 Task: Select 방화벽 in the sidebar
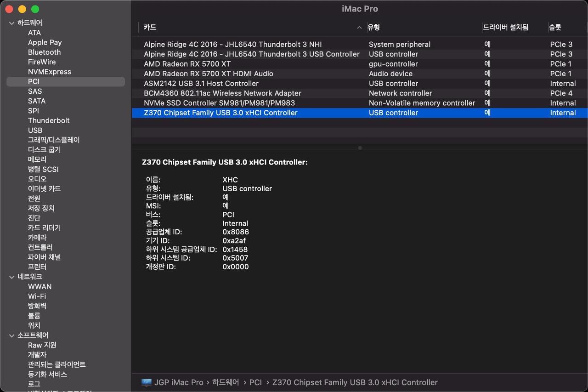tap(37, 306)
